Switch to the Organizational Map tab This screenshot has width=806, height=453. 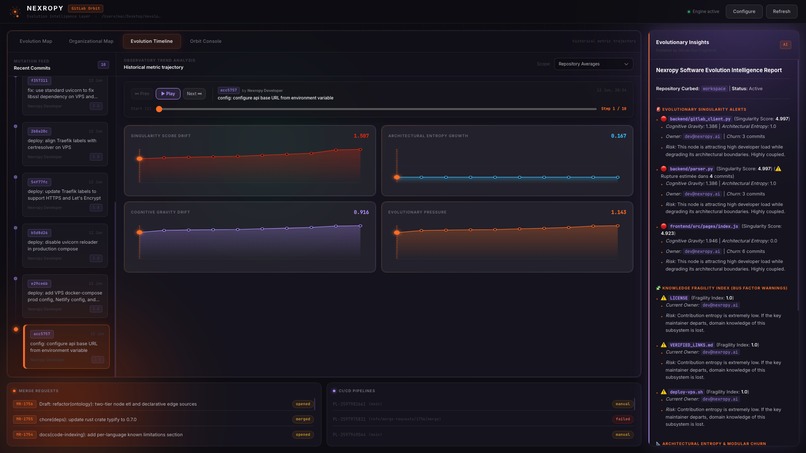pyautogui.click(x=91, y=41)
